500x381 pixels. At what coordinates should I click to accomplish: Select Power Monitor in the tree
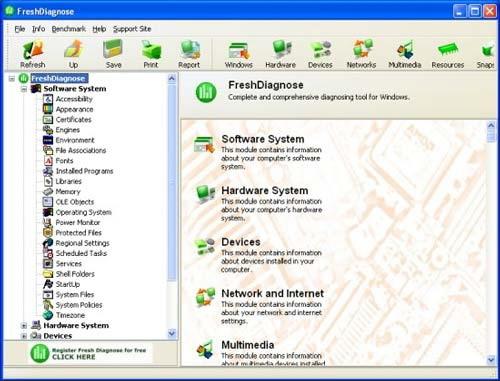pos(78,222)
